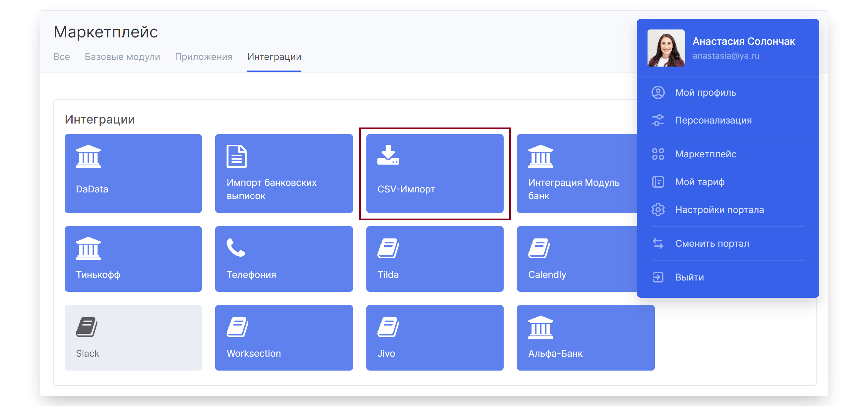Viewport: 868px width, 406px height.
Task: Open the Тинькофф integration tile
Action: (x=133, y=259)
